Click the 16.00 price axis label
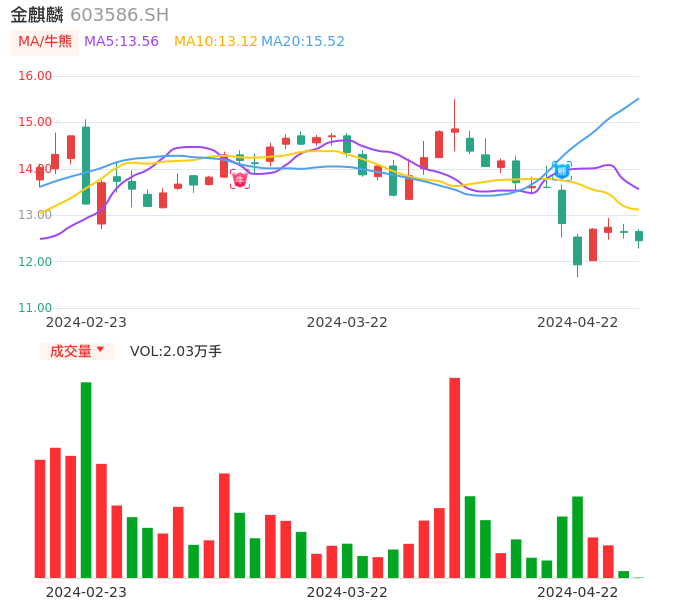Screen dimensions: 686x606 pos(35,76)
